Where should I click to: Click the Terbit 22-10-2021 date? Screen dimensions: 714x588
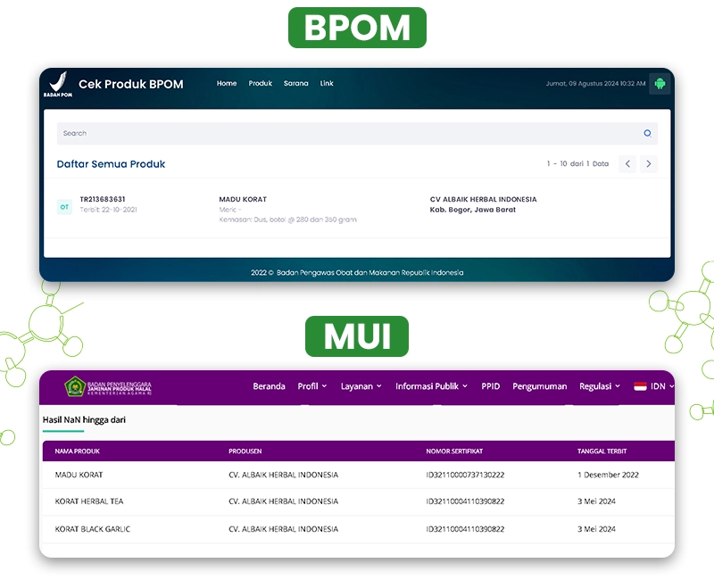coord(108,210)
